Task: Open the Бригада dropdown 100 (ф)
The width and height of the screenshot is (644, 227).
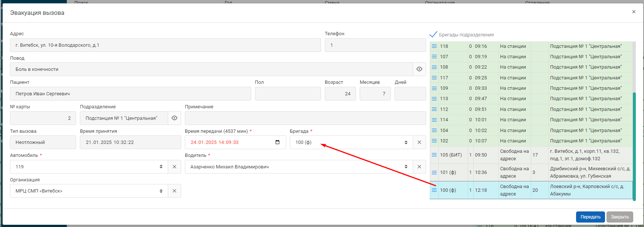Action: pyautogui.click(x=351, y=142)
